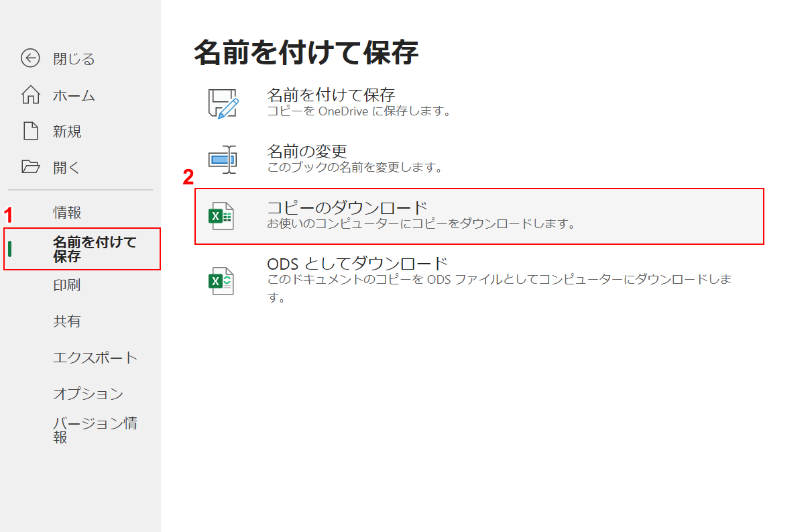812x532 pixels.
Task: Click the rename icon beside 名前の変更
Action: (x=222, y=159)
